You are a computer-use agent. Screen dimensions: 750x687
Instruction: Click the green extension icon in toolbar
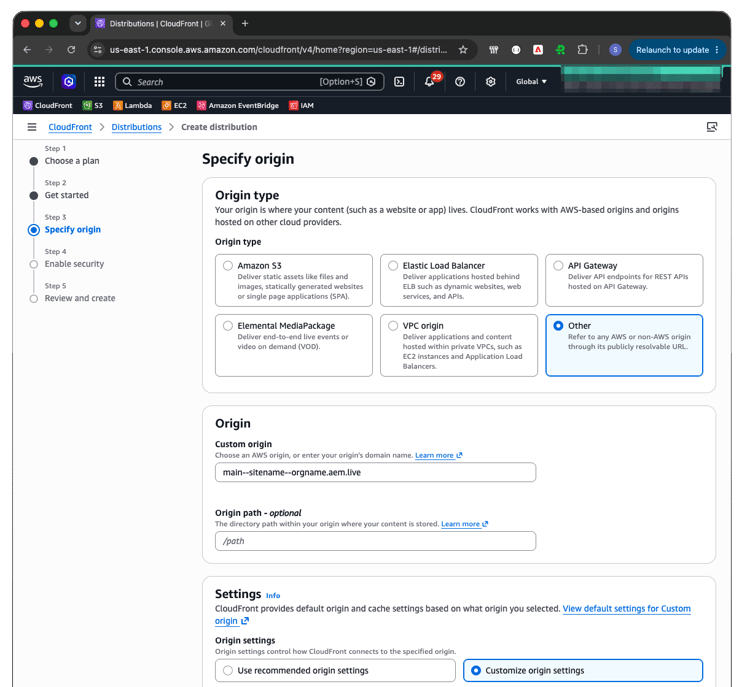tap(560, 50)
